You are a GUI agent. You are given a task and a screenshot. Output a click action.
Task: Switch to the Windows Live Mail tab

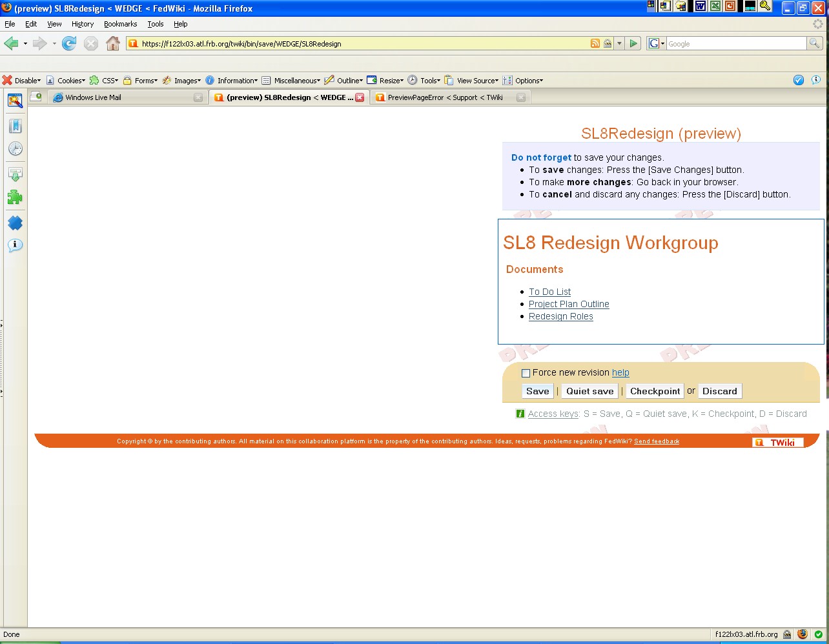pos(123,97)
